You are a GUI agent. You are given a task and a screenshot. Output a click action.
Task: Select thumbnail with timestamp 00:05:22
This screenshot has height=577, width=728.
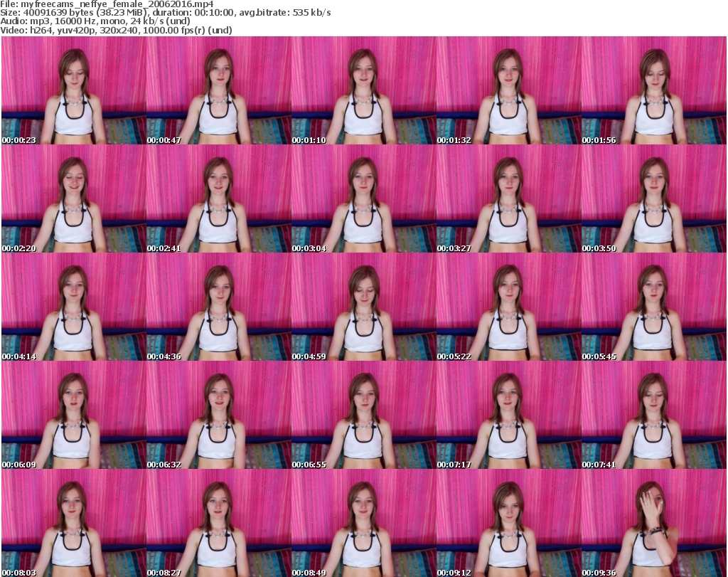tap(508, 307)
